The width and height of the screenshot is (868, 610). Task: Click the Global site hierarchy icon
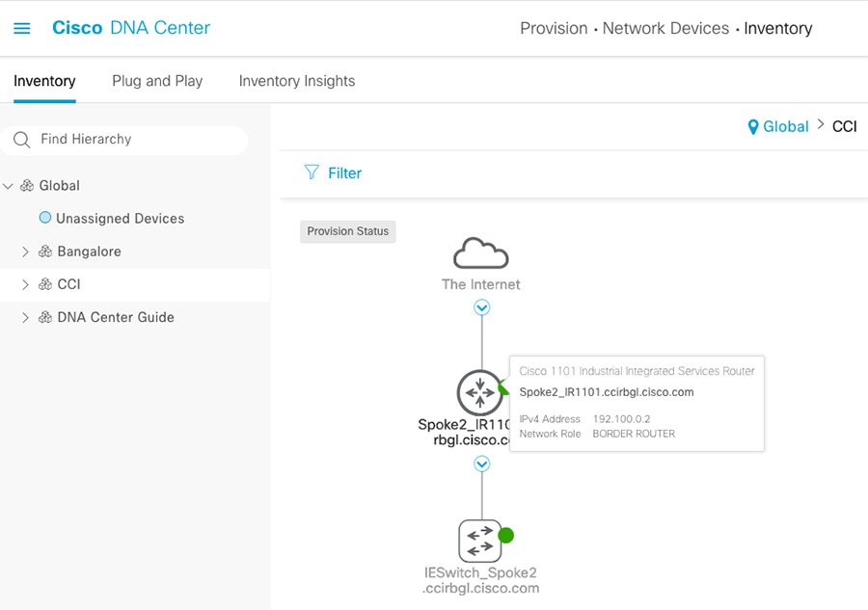pyautogui.click(x=27, y=185)
